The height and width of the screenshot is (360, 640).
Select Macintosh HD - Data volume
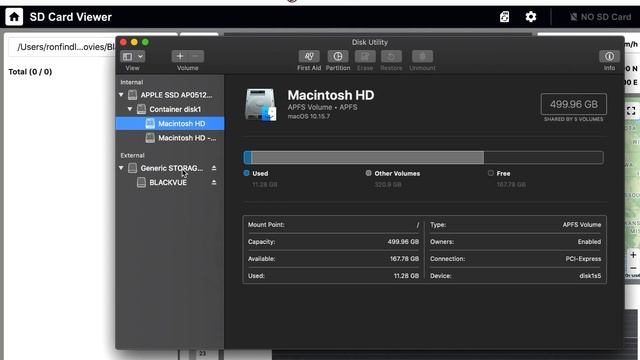[170, 138]
